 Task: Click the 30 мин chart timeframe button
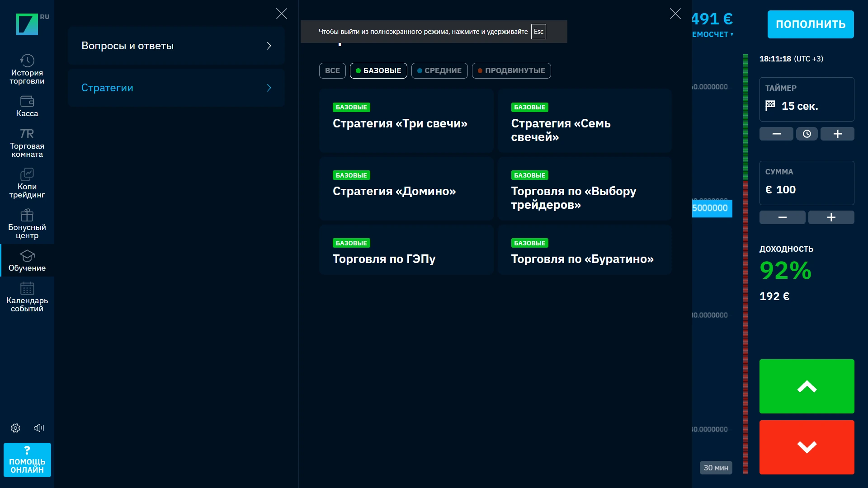point(716,468)
